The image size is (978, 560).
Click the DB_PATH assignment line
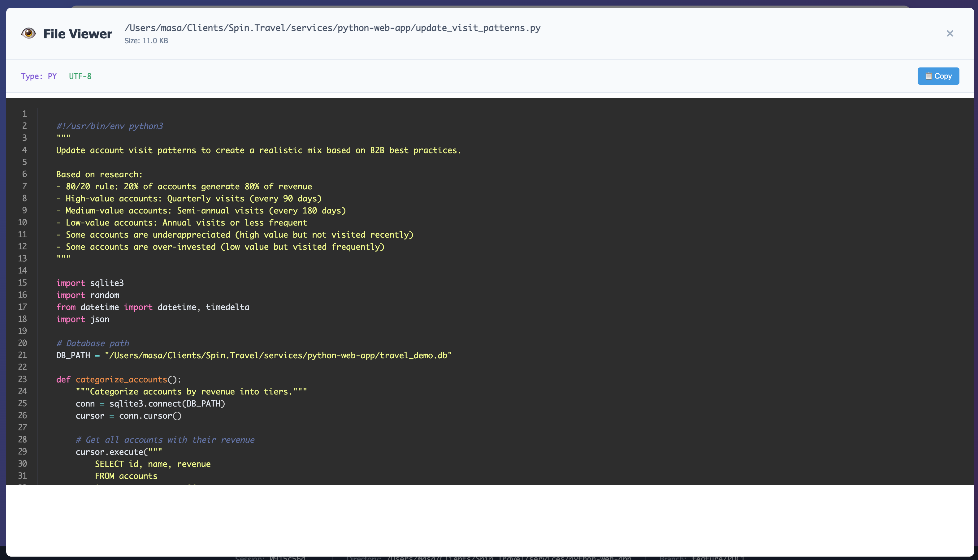point(254,355)
